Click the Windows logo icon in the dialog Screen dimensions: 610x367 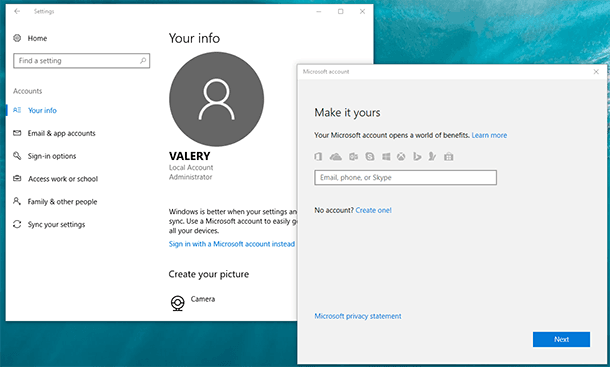(386, 156)
